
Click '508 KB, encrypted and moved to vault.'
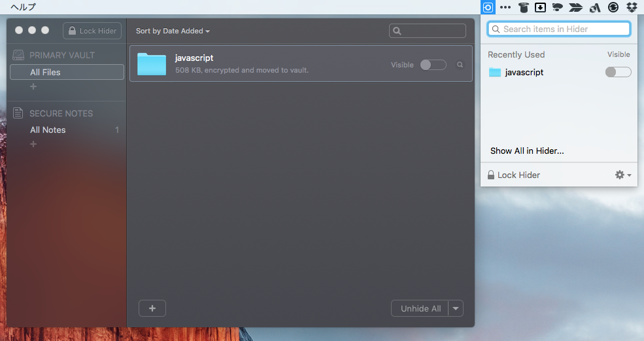click(x=242, y=70)
